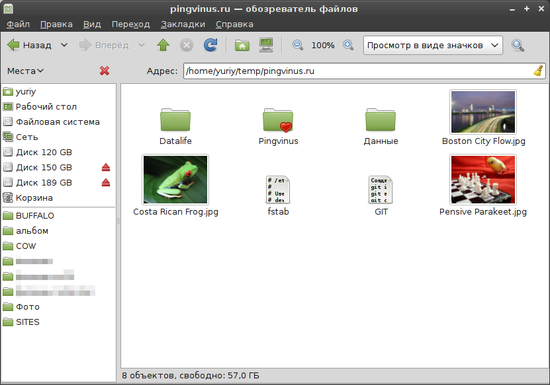The image size is (550, 385).
Task: Clear the address with broom icon
Action: coord(538,71)
